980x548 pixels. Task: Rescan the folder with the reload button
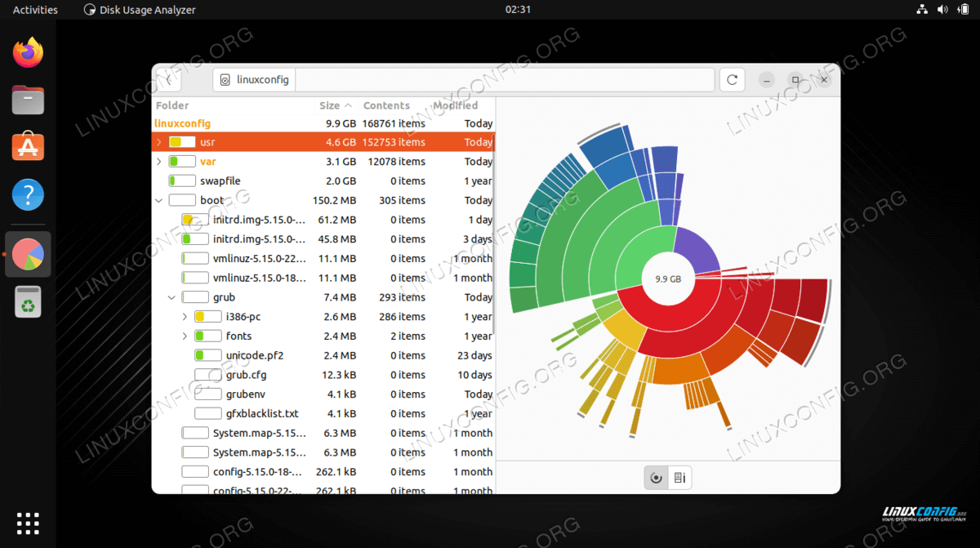pyautogui.click(x=732, y=80)
